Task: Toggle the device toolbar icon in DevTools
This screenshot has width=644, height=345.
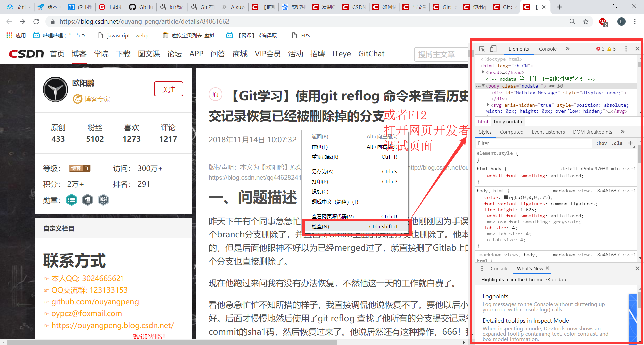Action: point(493,49)
